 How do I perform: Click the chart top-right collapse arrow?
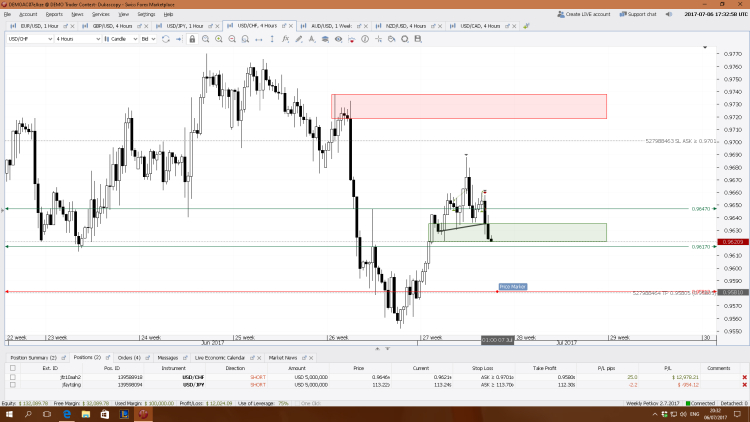pyautogui.click(x=705, y=47)
